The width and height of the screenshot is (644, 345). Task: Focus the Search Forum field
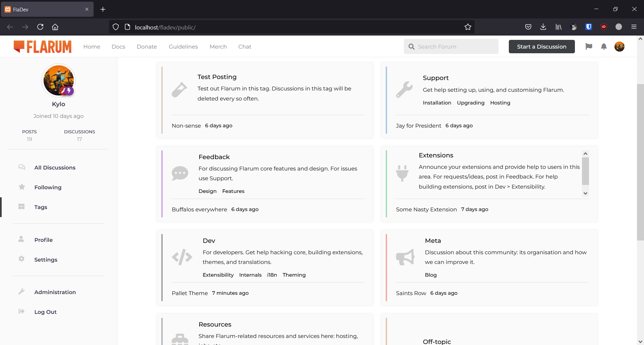[x=451, y=47]
